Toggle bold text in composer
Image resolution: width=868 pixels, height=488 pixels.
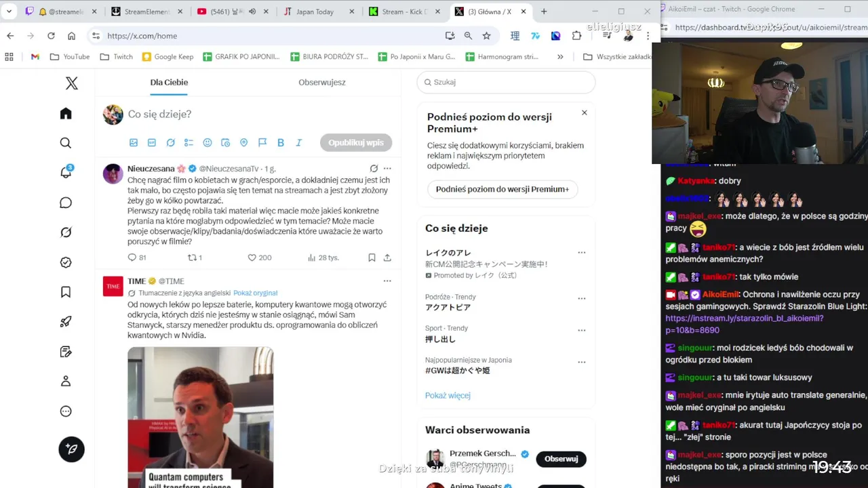pyautogui.click(x=281, y=143)
